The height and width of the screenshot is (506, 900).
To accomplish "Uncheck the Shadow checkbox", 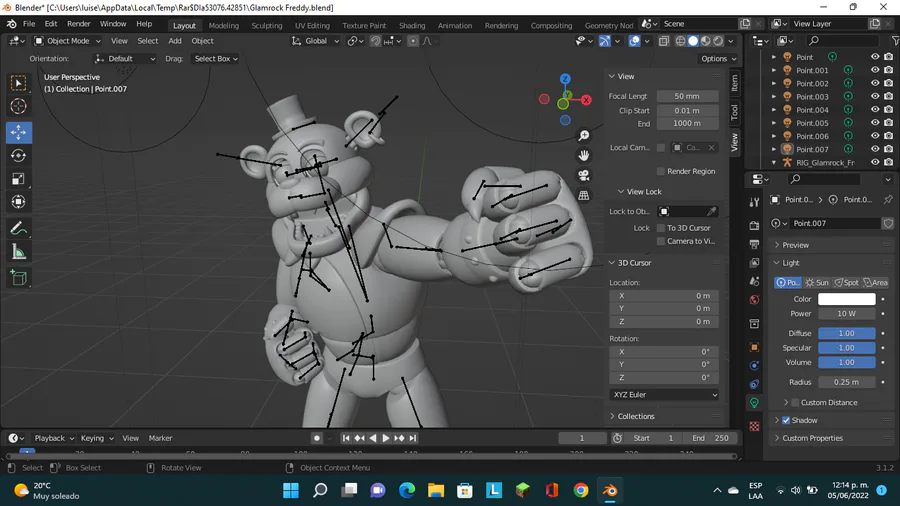I will tap(786, 421).
